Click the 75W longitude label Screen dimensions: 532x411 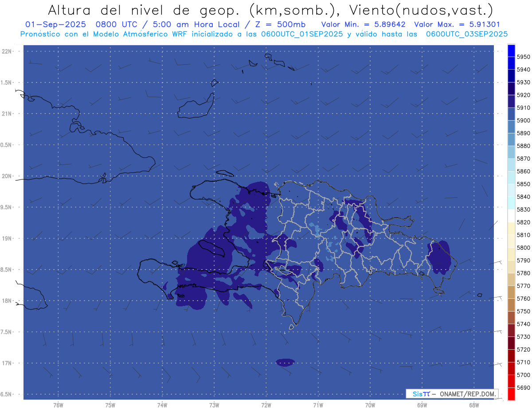pos(110,405)
